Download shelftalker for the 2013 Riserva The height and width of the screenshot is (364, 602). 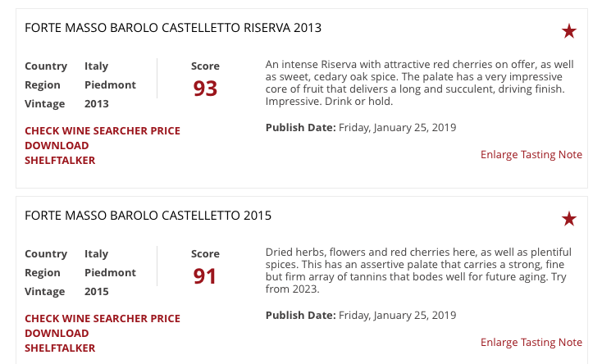point(60,152)
